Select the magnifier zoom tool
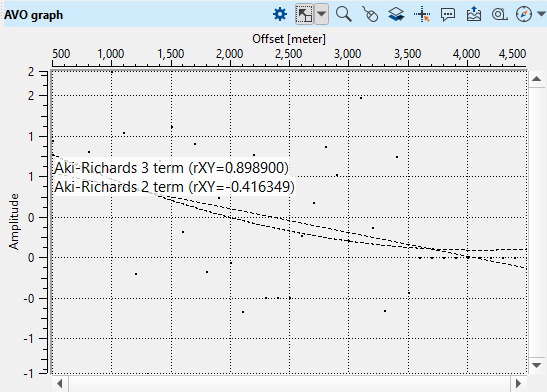This screenshot has width=547, height=392. pyautogui.click(x=344, y=15)
